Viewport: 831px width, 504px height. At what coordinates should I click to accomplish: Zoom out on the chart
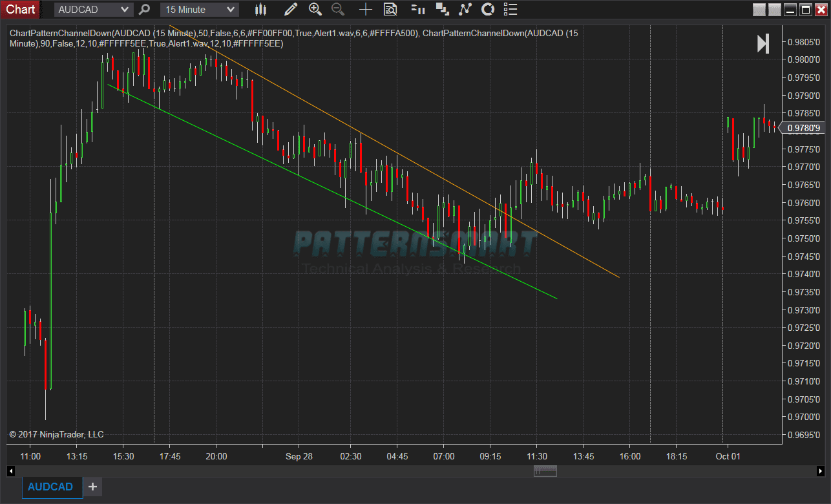point(337,9)
